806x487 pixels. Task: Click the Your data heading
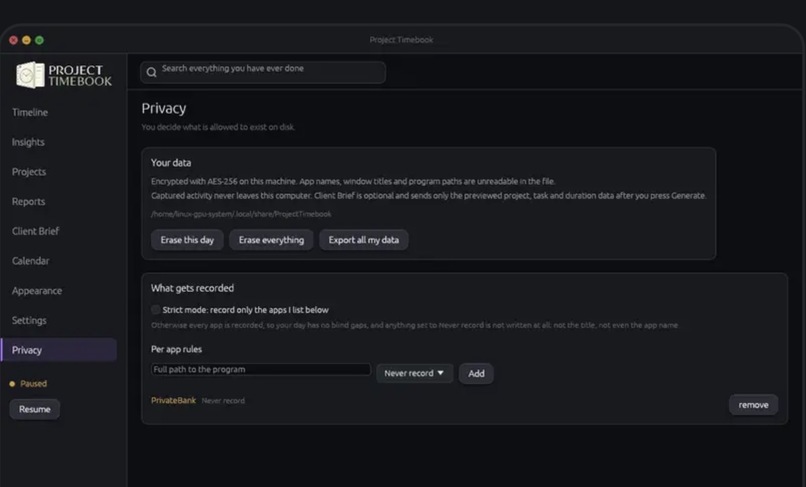click(x=171, y=163)
